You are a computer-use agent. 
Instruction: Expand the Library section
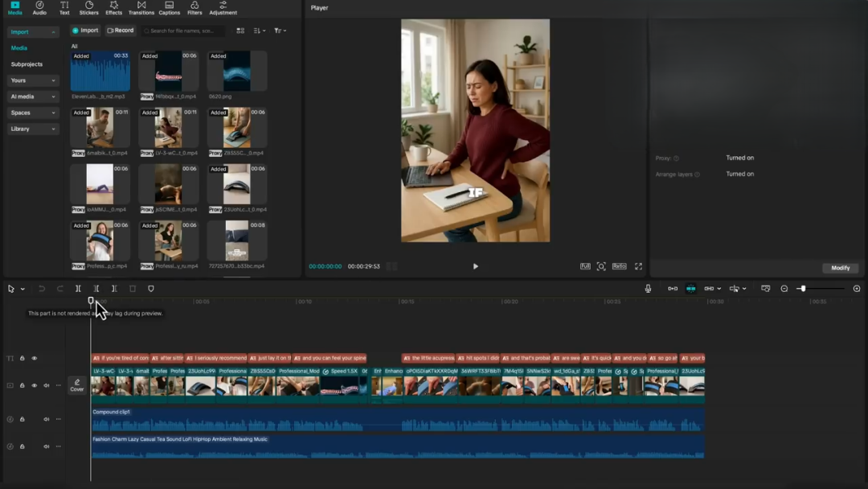[53, 129]
